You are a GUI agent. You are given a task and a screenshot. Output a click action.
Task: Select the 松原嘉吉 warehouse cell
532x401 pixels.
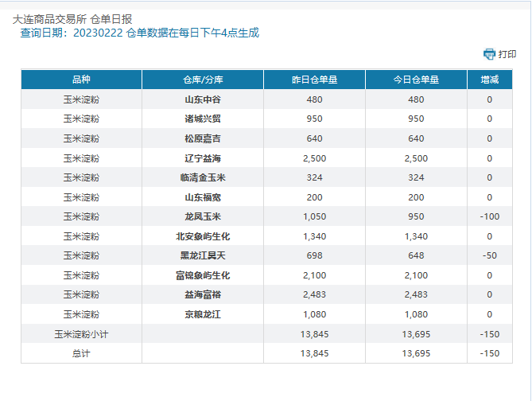click(203, 138)
